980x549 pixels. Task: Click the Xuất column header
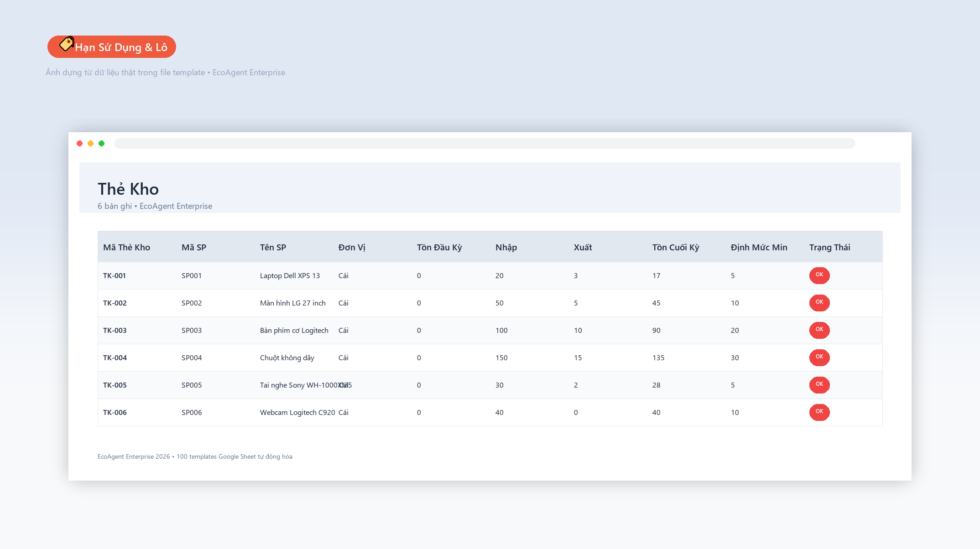click(x=583, y=247)
